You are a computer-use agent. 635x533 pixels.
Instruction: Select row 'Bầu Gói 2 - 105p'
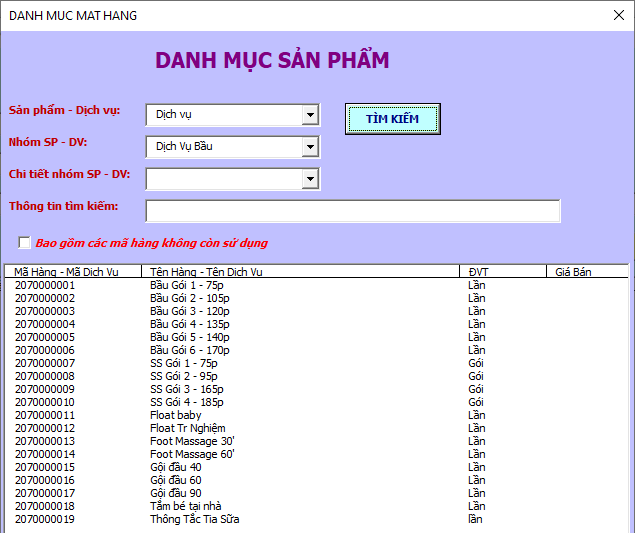pyautogui.click(x=316, y=298)
